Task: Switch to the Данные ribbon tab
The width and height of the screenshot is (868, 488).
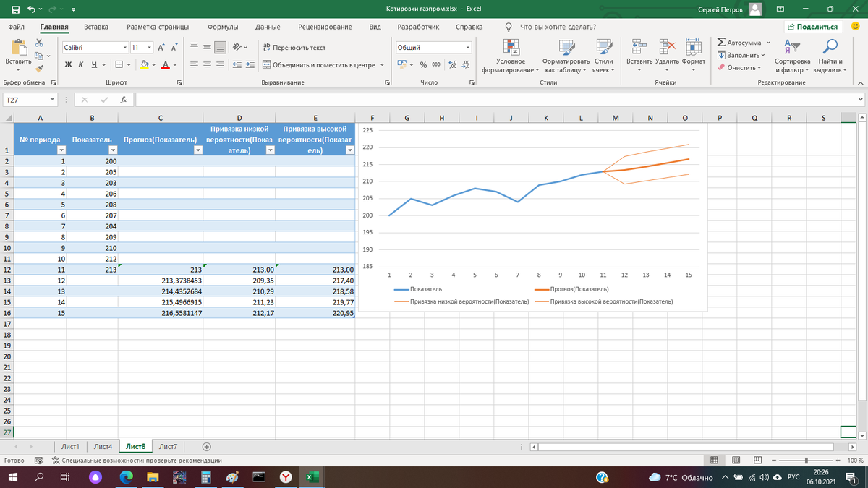Action: (x=268, y=27)
